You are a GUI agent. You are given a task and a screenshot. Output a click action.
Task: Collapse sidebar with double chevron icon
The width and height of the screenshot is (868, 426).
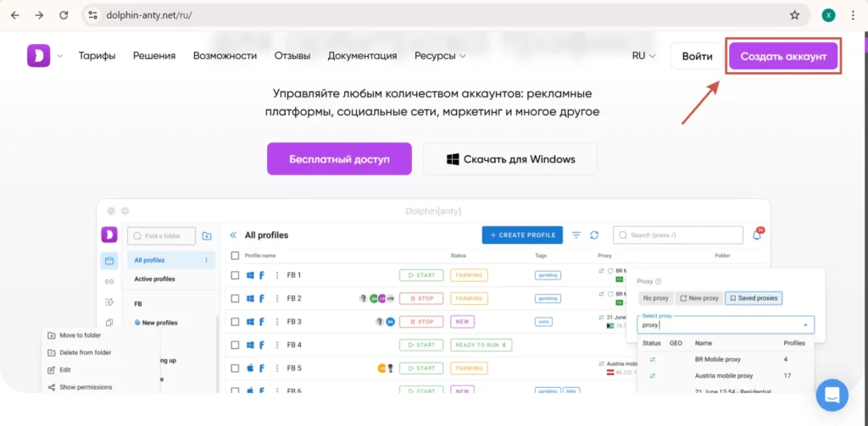click(233, 235)
